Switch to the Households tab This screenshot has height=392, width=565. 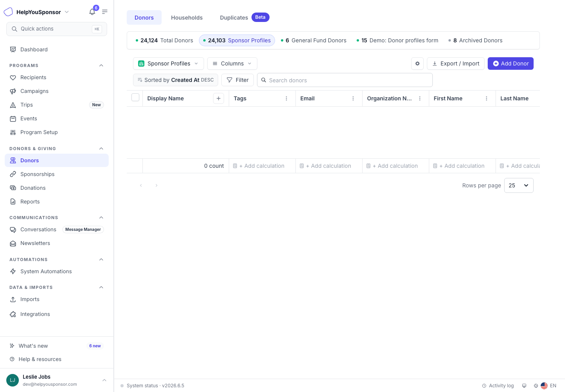(x=187, y=18)
